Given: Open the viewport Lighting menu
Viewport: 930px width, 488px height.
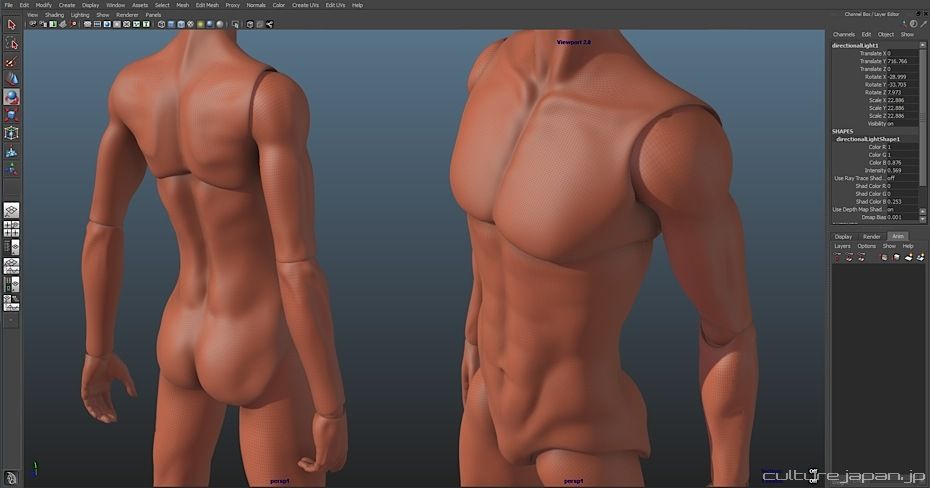Looking at the screenshot, I should click(80, 15).
